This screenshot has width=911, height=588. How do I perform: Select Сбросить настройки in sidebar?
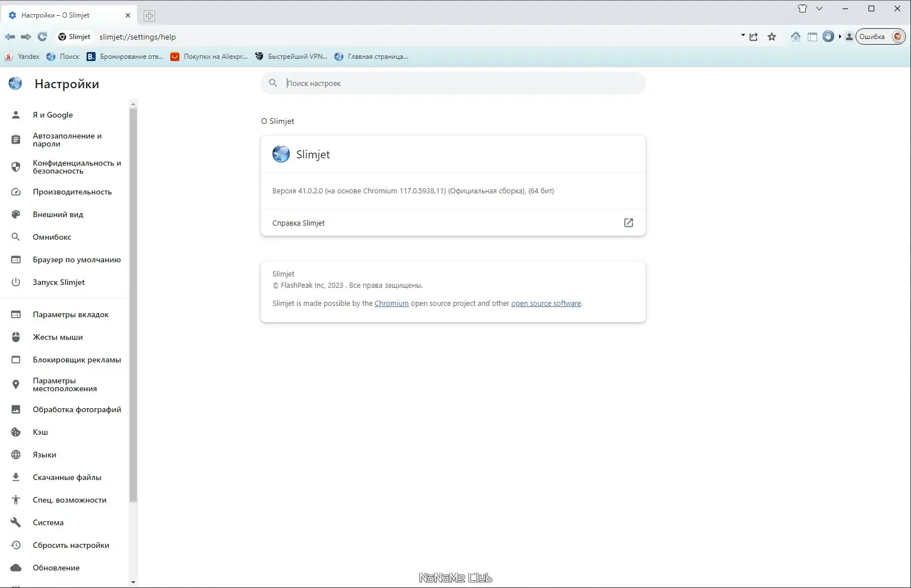click(65, 545)
